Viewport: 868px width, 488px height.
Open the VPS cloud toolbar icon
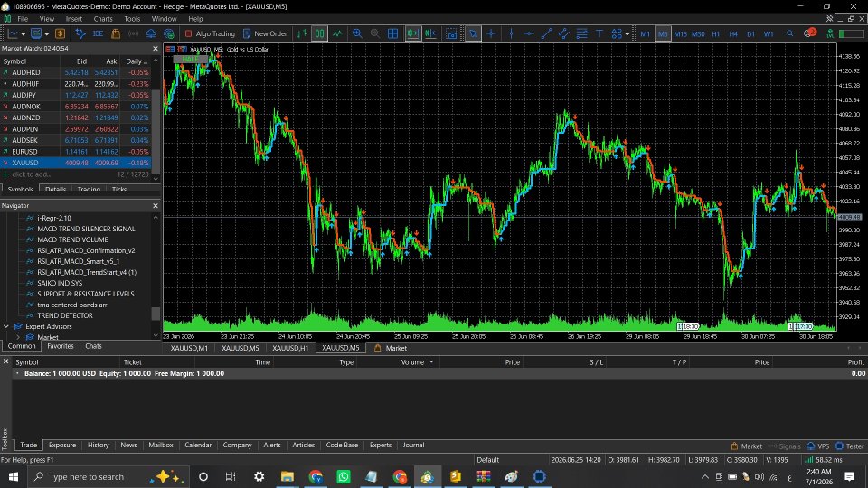[151, 33]
